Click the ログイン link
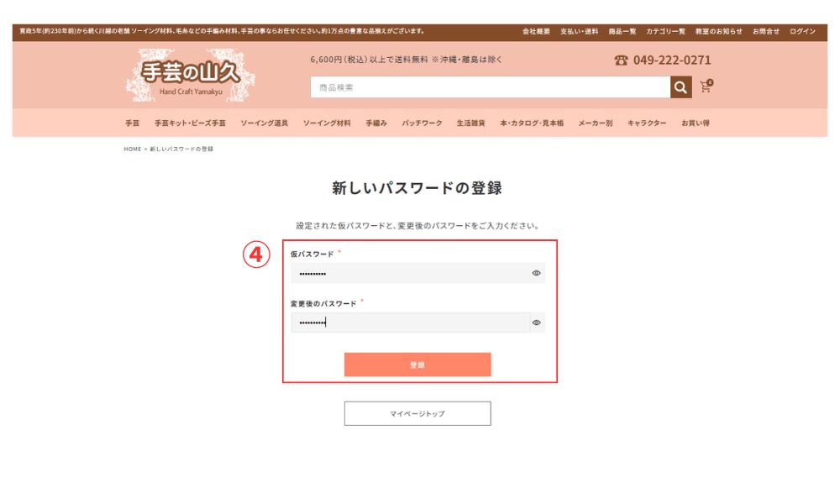Screen dimensions: 840x504 coord(802,32)
